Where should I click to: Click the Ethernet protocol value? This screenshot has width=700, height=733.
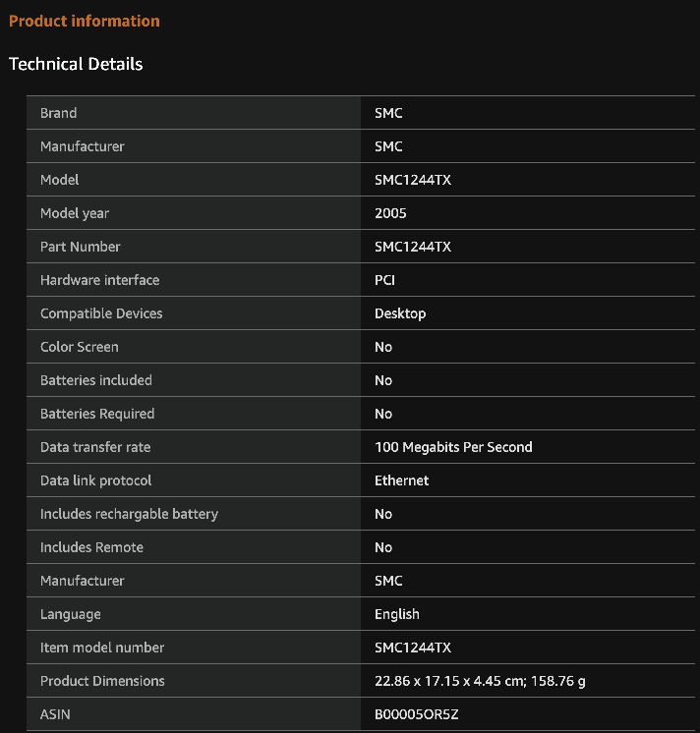pos(402,480)
